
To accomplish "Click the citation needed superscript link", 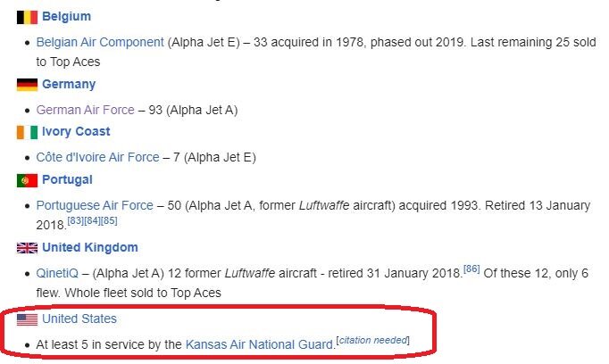I will pyautogui.click(x=373, y=340).
